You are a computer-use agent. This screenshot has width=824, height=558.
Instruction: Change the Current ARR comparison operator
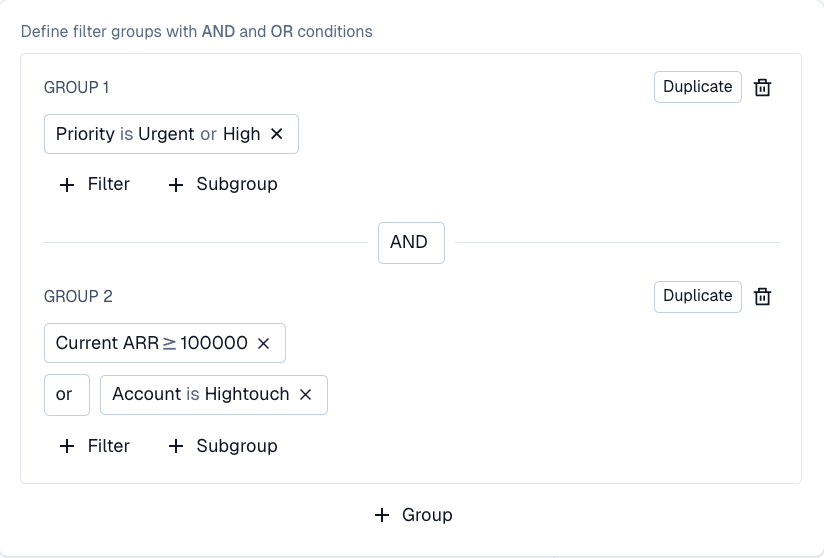169,343
